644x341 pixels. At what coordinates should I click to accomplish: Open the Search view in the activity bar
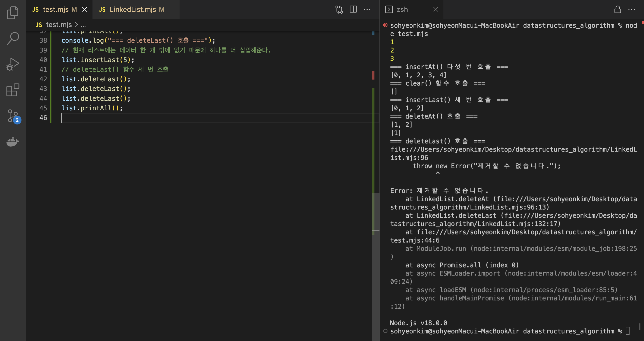[x=13, y=38]
